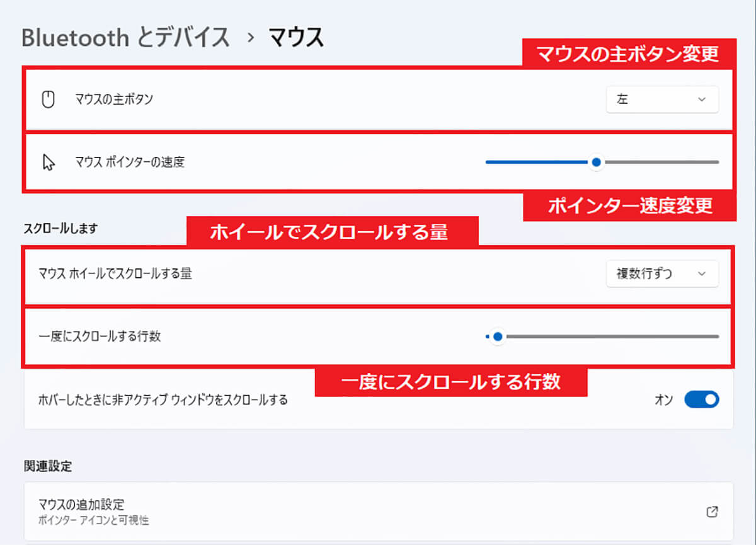
Task: Click the mouse icon beside マウスの主ボタン
Action: (49, 100)
